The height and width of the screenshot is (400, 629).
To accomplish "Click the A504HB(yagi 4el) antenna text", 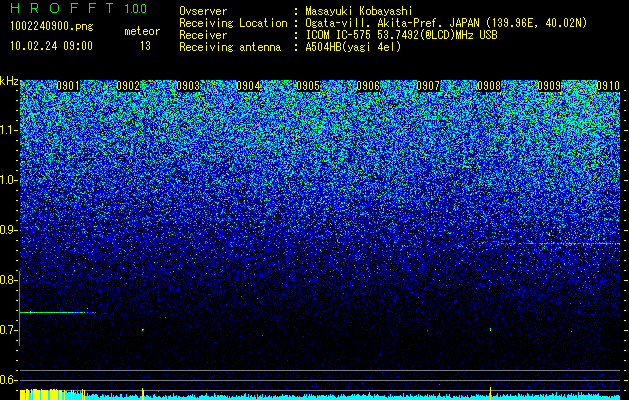I will coord(353,47).
